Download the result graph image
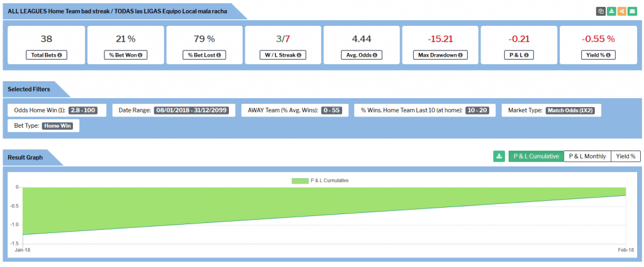644x267 pixels. click(499, 156)
